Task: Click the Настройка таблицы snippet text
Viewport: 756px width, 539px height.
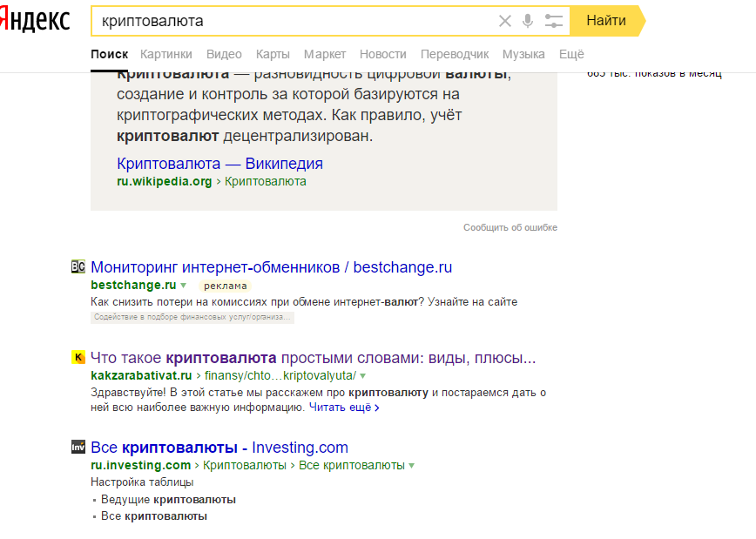Action: pos(142,482)
